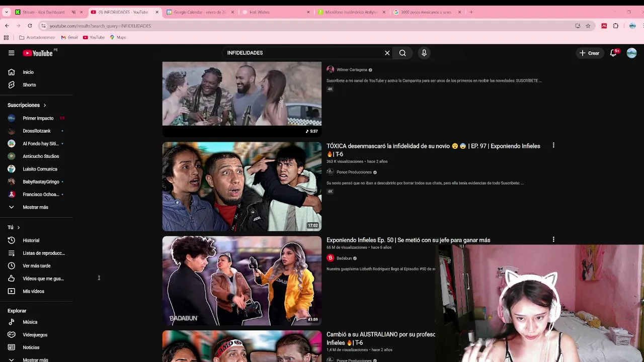
Task: Open the Badabun channel link
Action: [344, 258]
